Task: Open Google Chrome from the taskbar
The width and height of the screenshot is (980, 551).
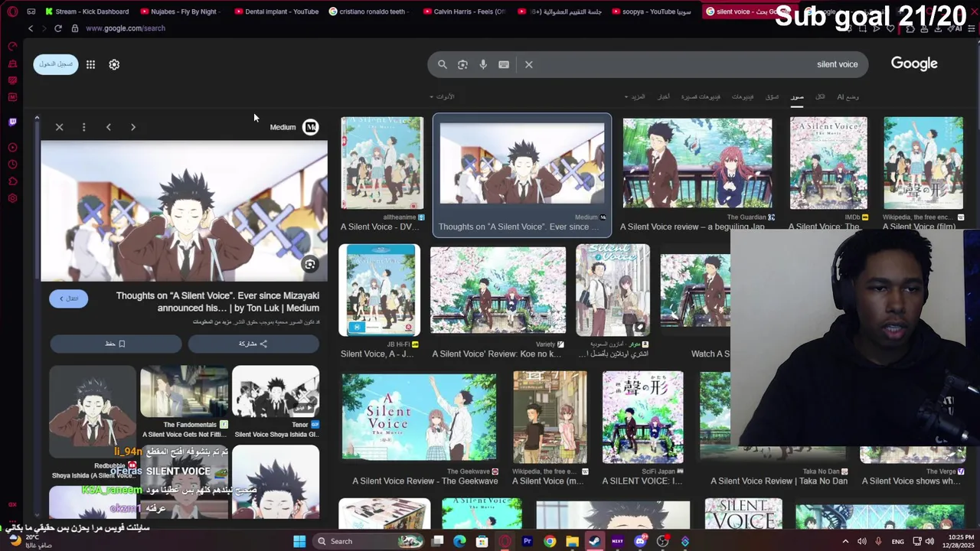Action: 550,541
